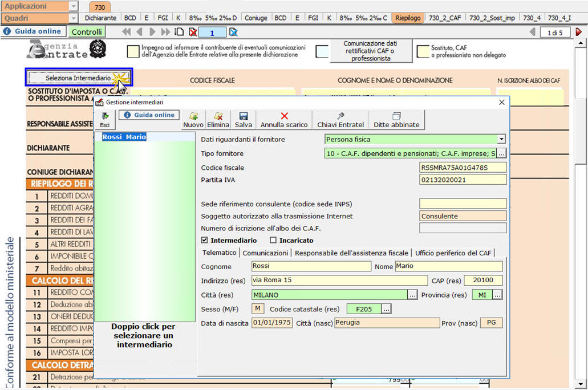Click the Nome field
The image size is (588, 390).
click(448, 266)
